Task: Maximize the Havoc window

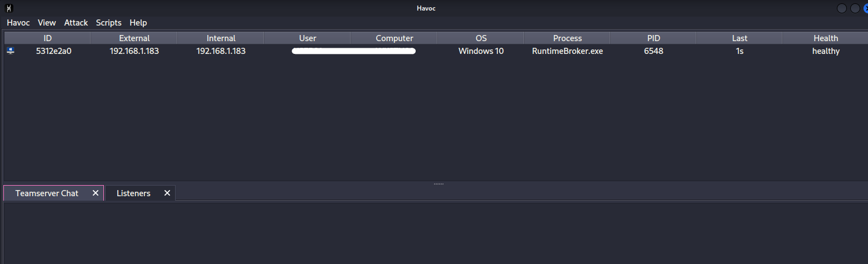Action: [855, 8]
